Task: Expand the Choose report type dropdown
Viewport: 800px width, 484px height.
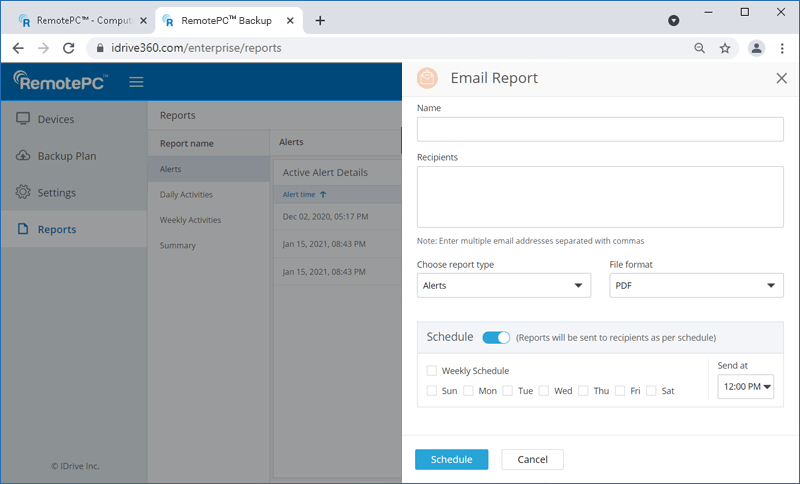Action: (503, 286)
